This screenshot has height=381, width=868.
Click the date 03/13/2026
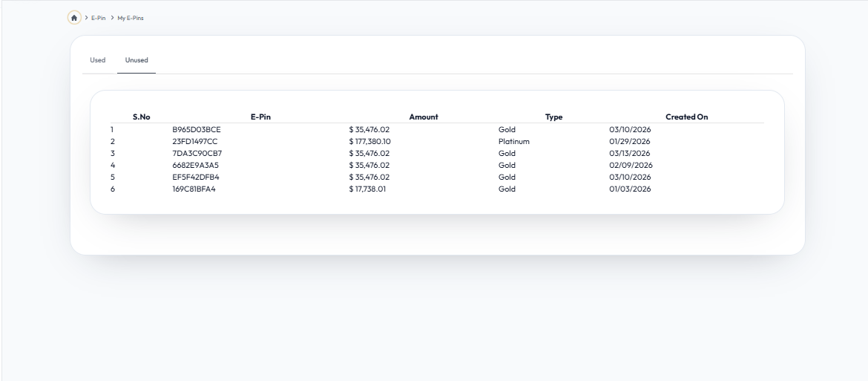pos(630,154)
